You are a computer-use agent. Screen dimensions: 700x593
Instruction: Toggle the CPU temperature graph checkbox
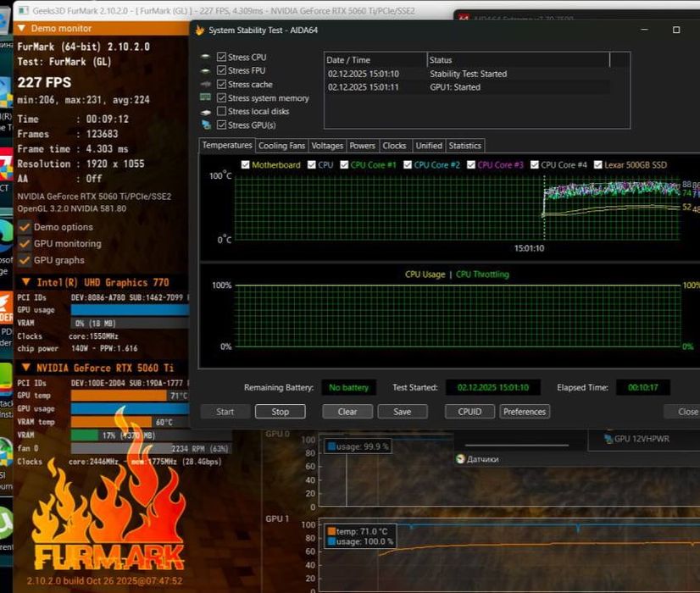click(312, 164)
